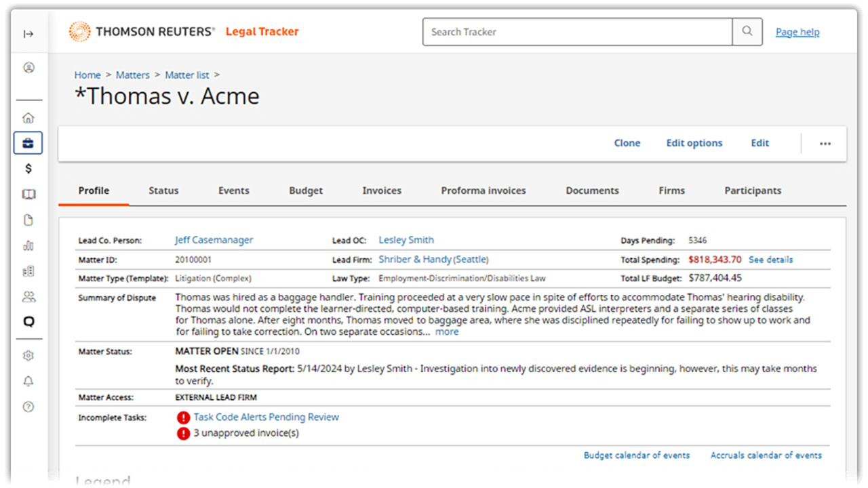Switch to the Proforma invoices tab
This screenshot has width=868, height=488.
pos(483,190)
